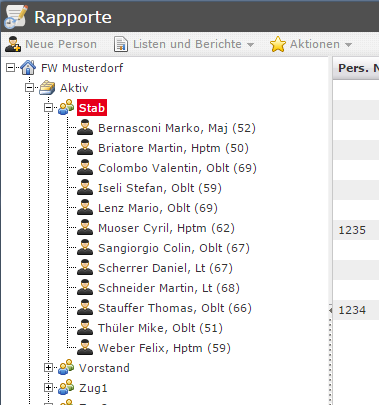The image size is (379, 405).
Task: Select Zug1 tree label
Action: point(93,388)
